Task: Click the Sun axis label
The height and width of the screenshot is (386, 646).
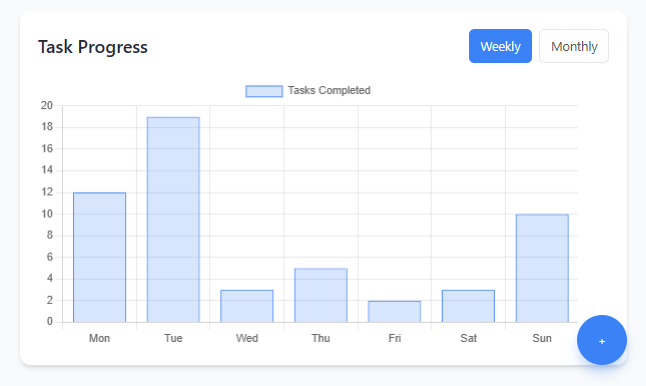Action: click(542, 338)
